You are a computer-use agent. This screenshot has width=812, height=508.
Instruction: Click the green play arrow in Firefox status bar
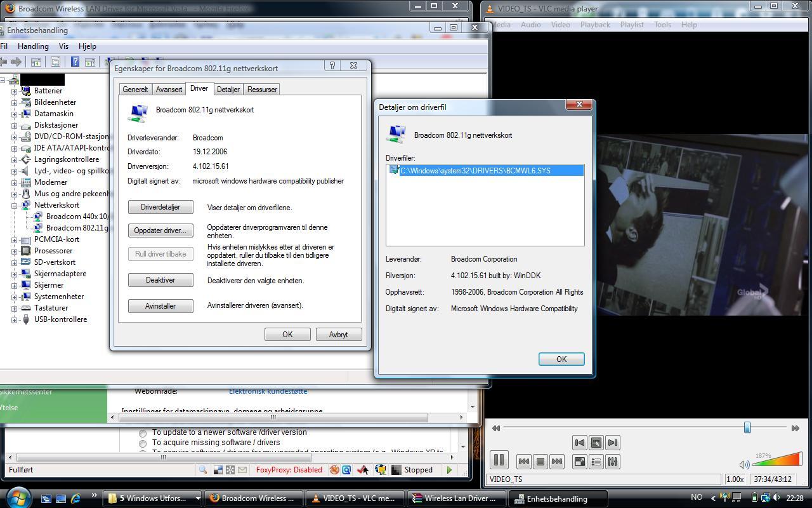(x=449, y=470)
